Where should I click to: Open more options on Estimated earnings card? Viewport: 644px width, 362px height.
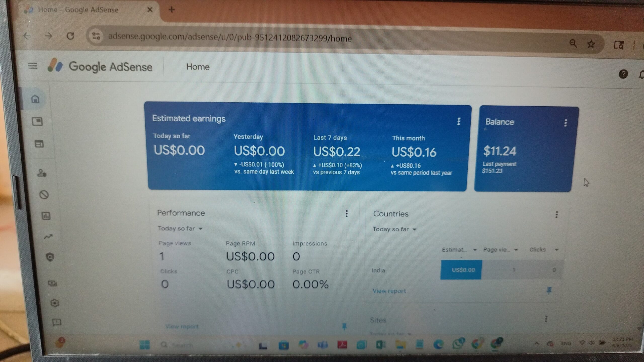[459, 121]
